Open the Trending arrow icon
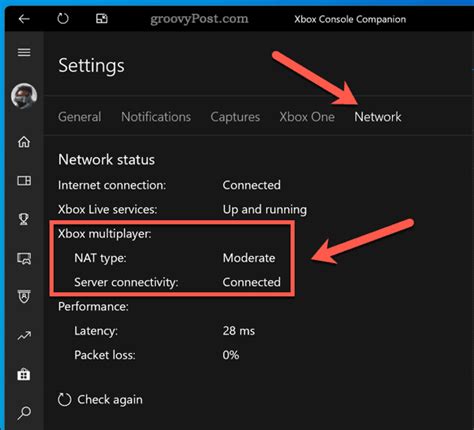Screen dimensions: 474x430 tap(24, 336)
